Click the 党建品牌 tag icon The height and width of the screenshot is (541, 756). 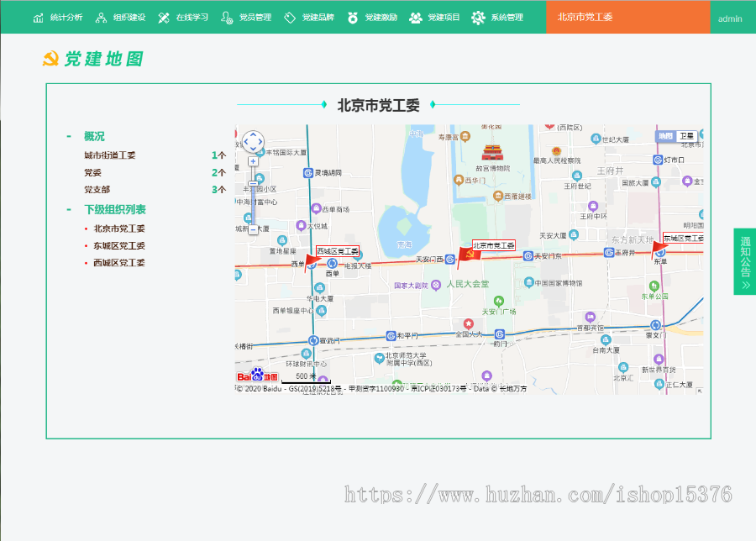[289, 18]
